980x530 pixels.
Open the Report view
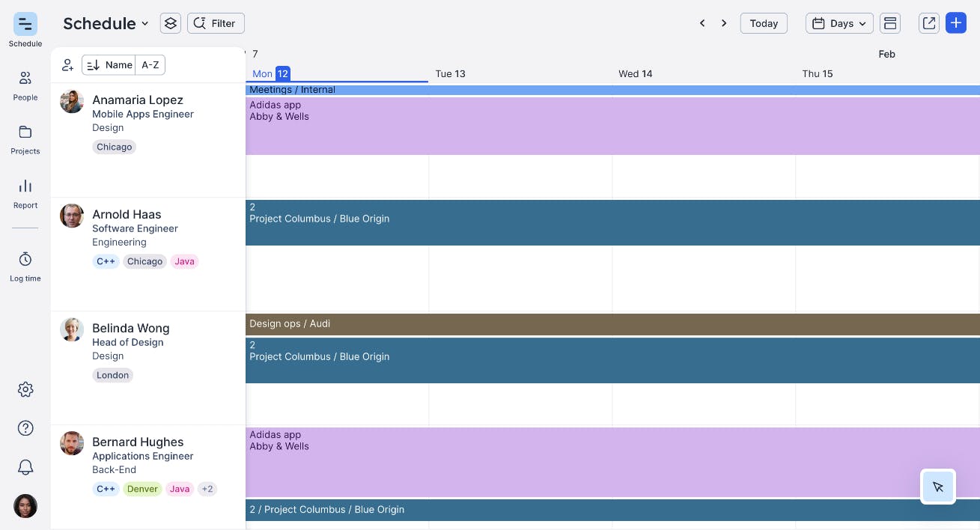pyautogui.click(x=25, y=192)
